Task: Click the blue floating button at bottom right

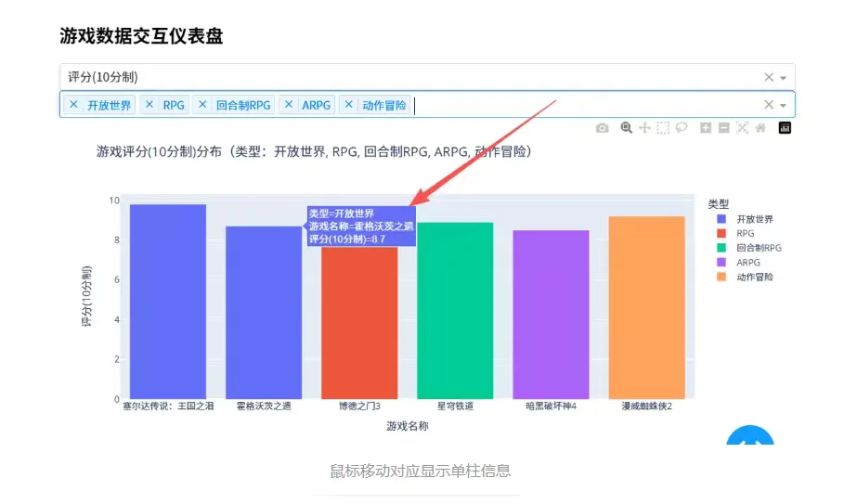Action: pyautogui.click(x=750, y=435)
